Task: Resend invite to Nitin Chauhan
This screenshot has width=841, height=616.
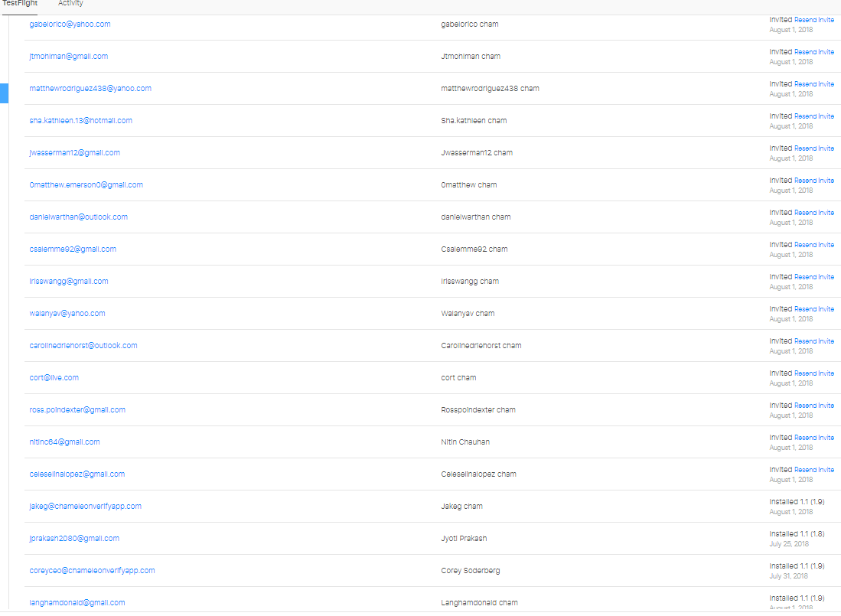Action: [814, 438]
